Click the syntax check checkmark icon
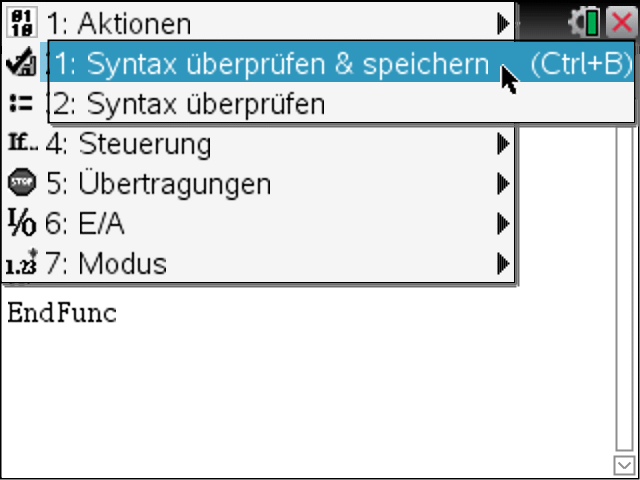640x480 pixels. pyautogui.click(x=21, y=62)
